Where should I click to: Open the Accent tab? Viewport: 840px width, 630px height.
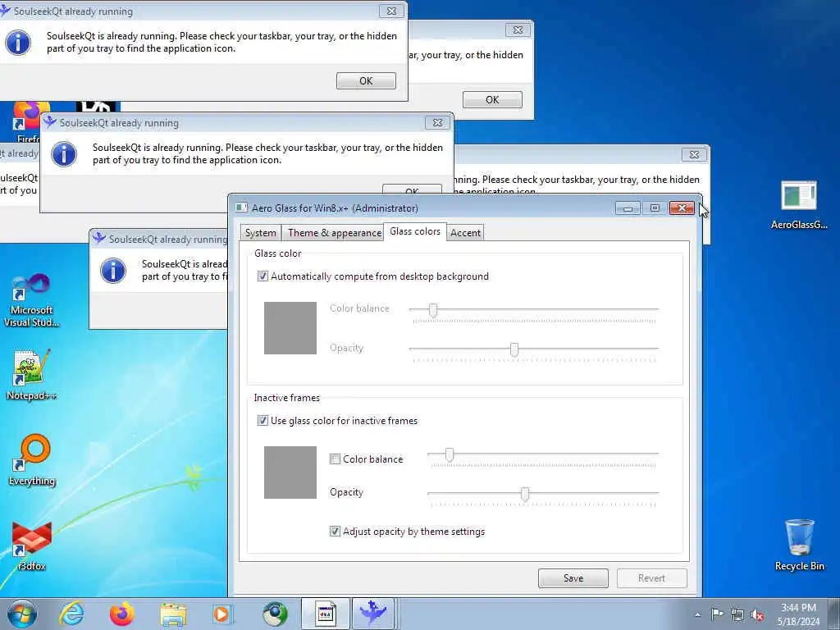tap(465, 232)
